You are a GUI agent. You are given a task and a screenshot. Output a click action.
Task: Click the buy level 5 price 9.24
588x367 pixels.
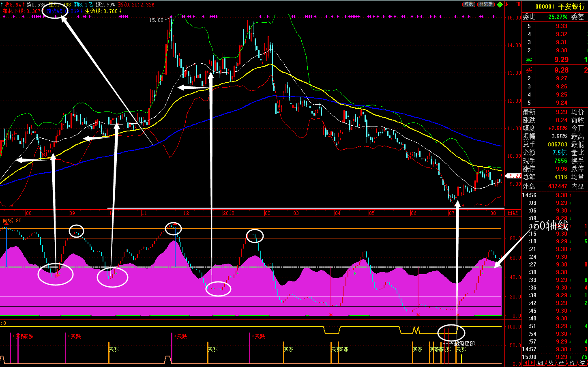[562, 103]
